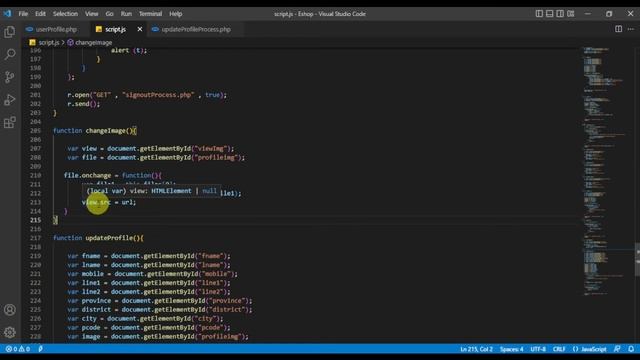Click variable mobile on line 221

(x=93, y=274)
